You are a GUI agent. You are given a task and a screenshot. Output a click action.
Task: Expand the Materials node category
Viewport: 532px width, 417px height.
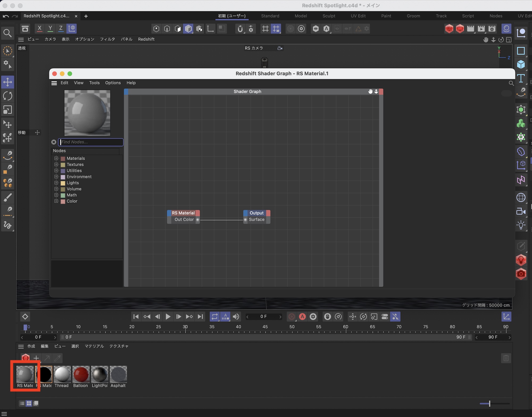[x=56, y=158]
